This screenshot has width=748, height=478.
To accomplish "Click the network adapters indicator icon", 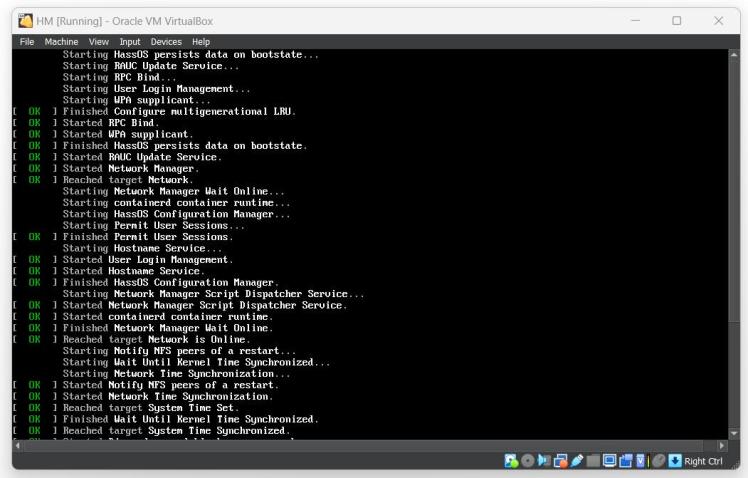I will (x=561, y=461).
